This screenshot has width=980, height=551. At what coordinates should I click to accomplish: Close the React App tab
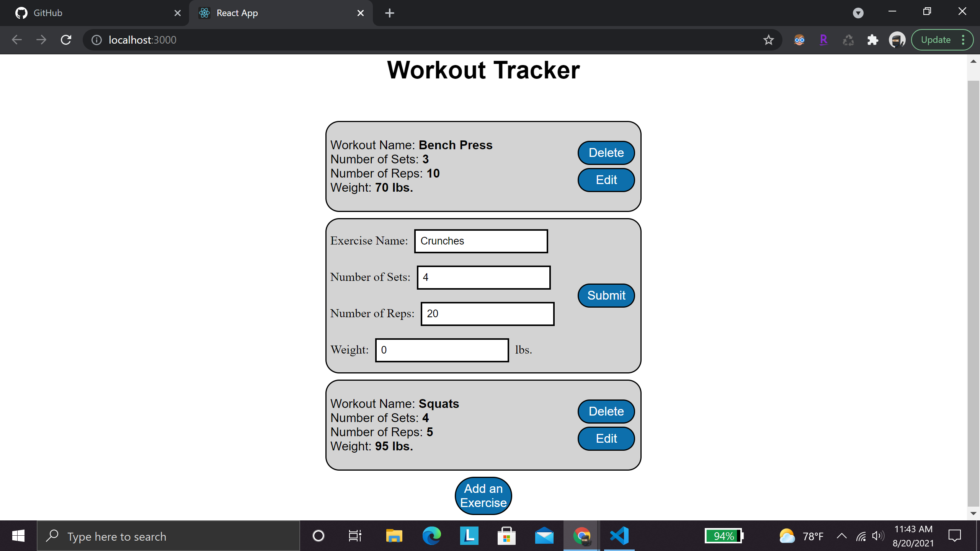[x=360, y=13]
